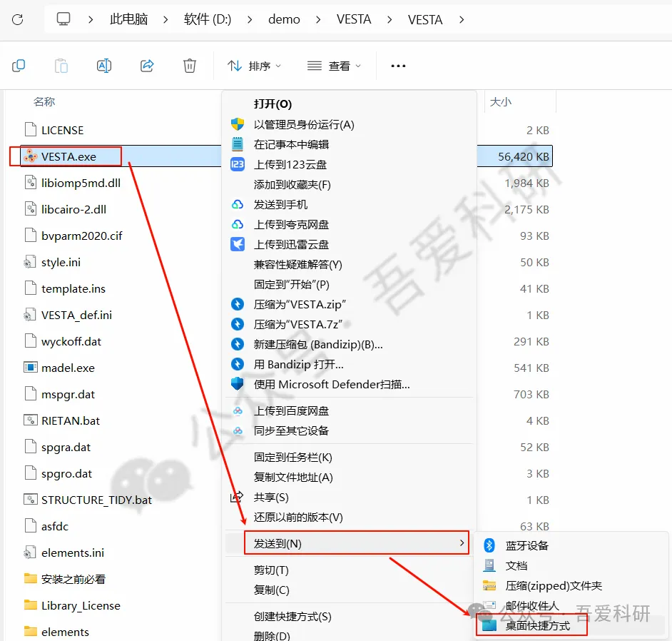Image resolution: width=672 pixels, height=641 pixels.
Task: Click the shield icon for run as administrator
Action: coord(238,124)
